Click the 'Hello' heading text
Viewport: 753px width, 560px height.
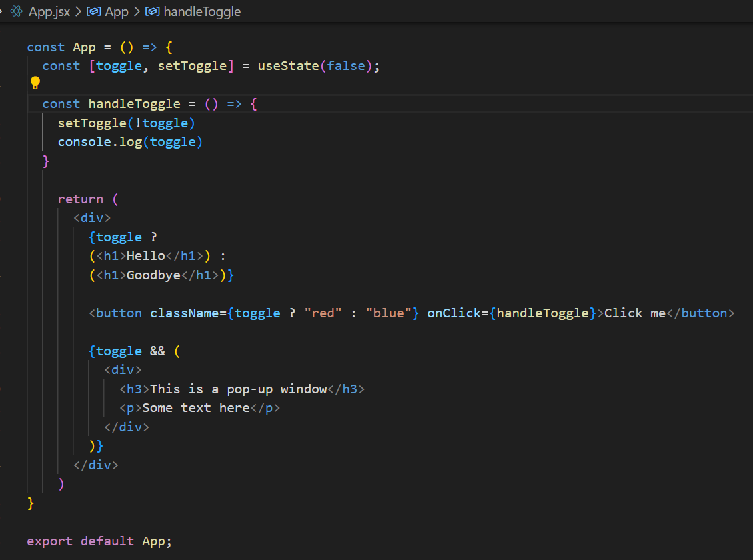146,256
